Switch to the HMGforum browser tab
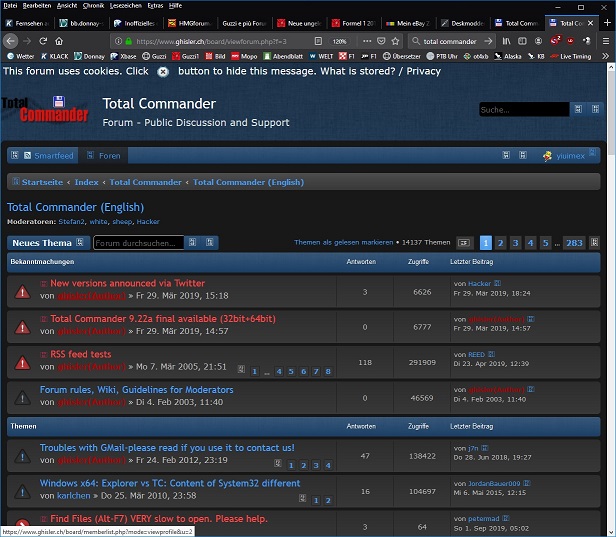The width and height of the screenshot is (616, 537). tap(190, 23)
